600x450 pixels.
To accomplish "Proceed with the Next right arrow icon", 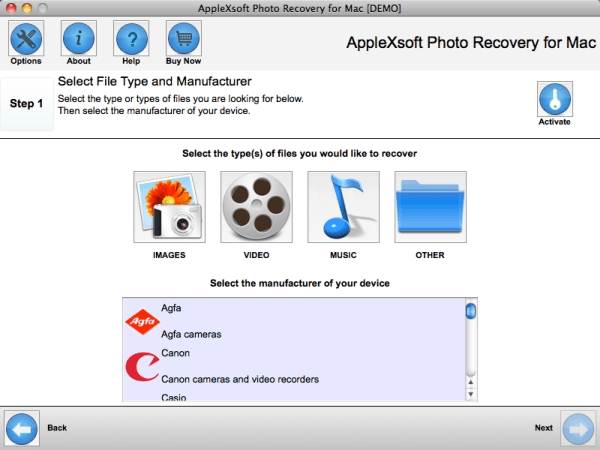I will [x=578, y=429].
